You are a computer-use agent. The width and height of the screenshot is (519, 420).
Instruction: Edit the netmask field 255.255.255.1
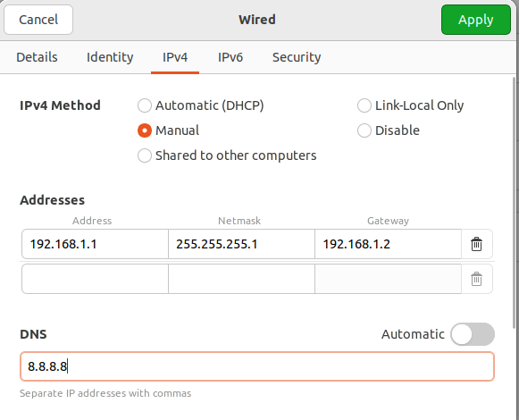241,244
